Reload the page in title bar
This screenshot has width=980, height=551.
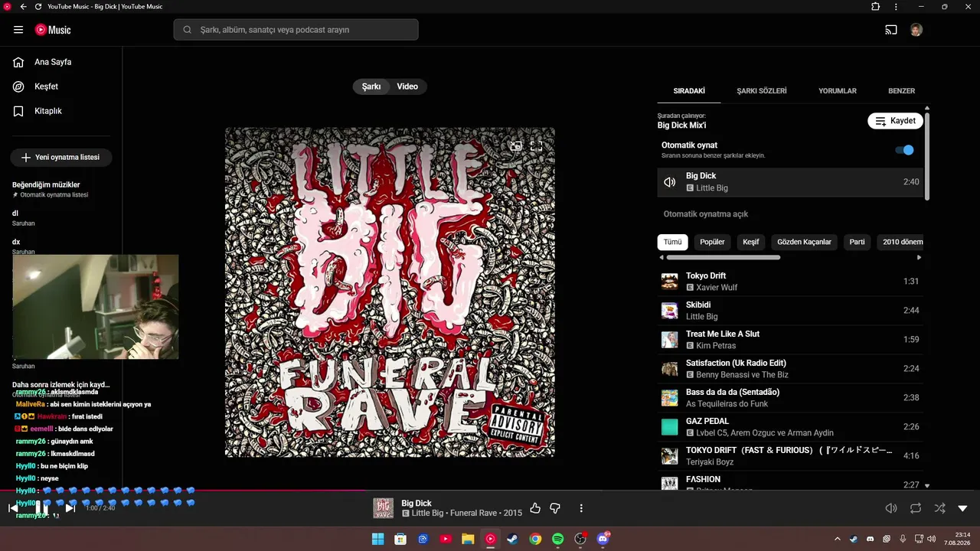(38, 7)
